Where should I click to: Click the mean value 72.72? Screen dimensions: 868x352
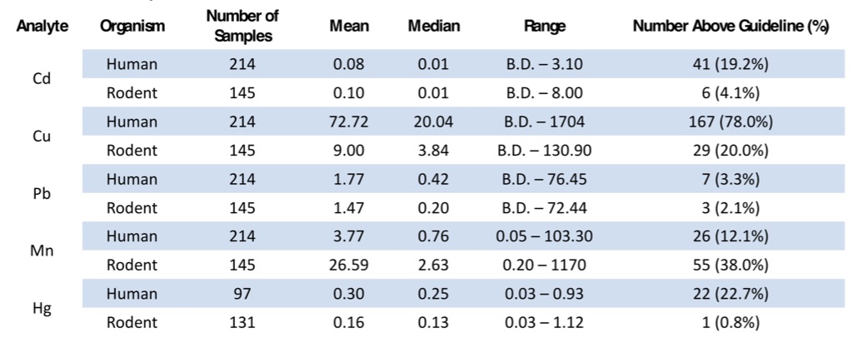349,122
